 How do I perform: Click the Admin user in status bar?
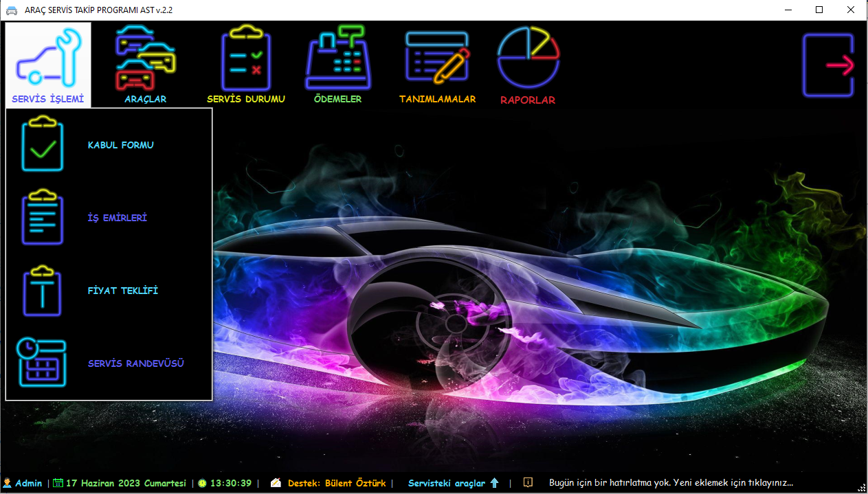[28, 483]
